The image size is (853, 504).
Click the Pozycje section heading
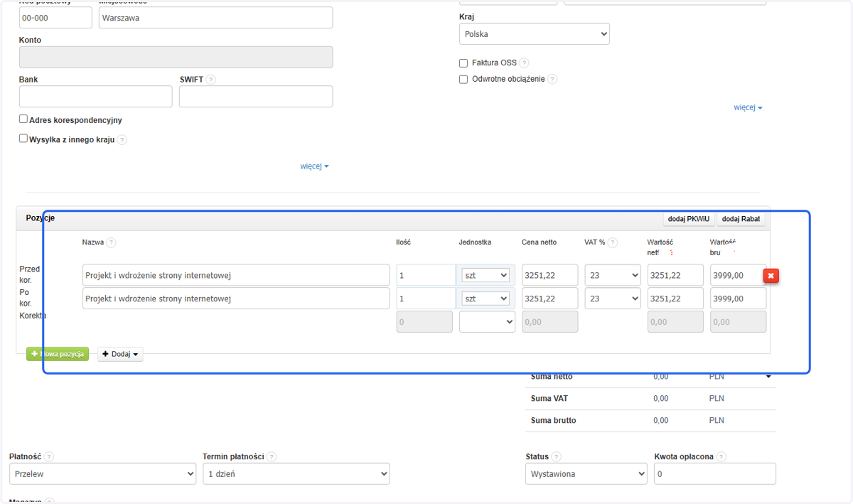41,218
